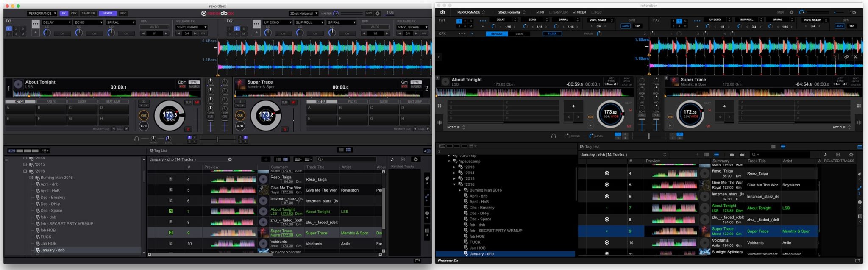Click the TAP button in right window FX1
The image size is (868, 270).
click(x=637, y=26)
